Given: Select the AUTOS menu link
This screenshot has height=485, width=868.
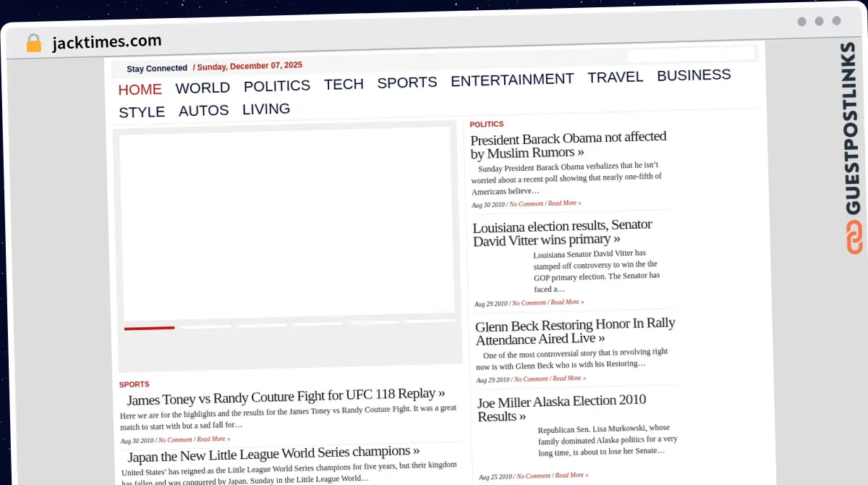Looking at the screenshot, I should pos(203,111).
